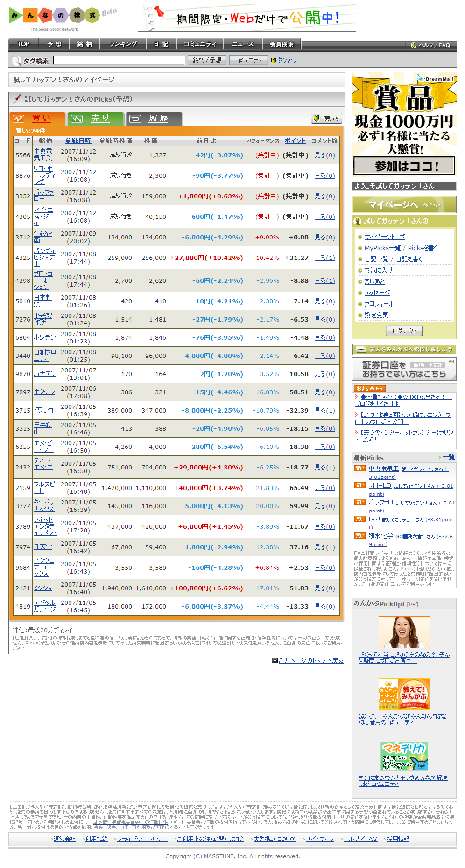The height and width of the screenshot is (868, 465).
Task: Switch to the 履歴 tab
Action: coord(154,119)
